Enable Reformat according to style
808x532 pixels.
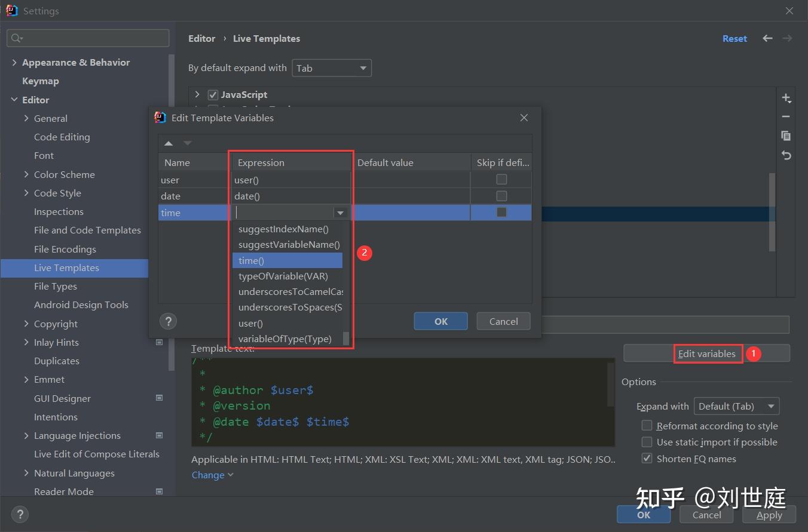pyautogui.click(x=647, y=426)
